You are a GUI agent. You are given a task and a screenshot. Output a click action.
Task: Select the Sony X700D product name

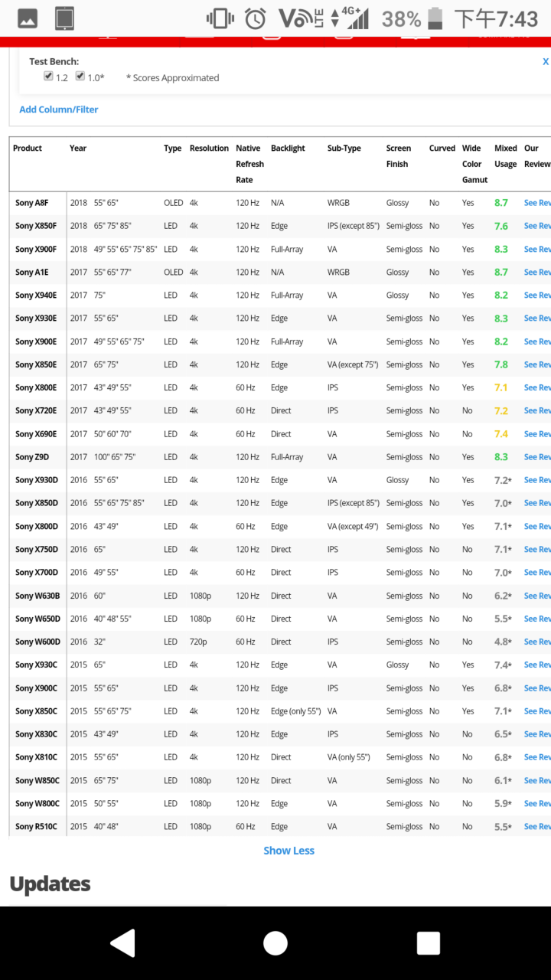(x=37, y=573)
